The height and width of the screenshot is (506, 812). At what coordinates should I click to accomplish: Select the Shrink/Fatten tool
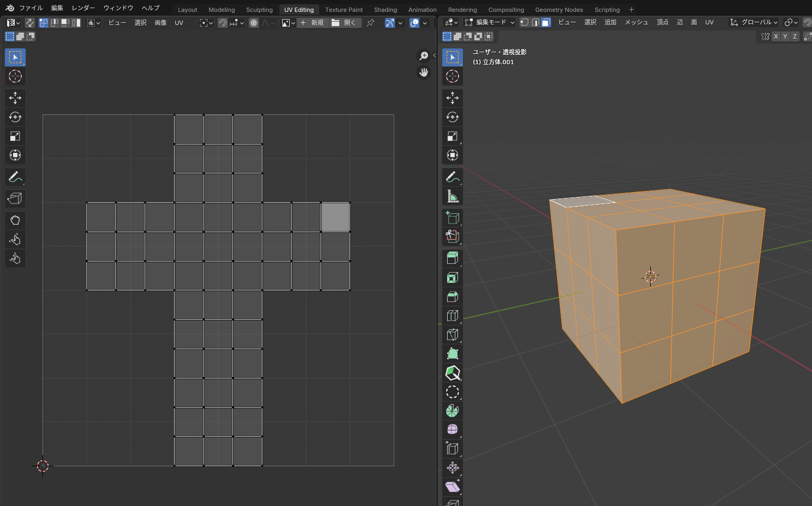pos(453,467)
